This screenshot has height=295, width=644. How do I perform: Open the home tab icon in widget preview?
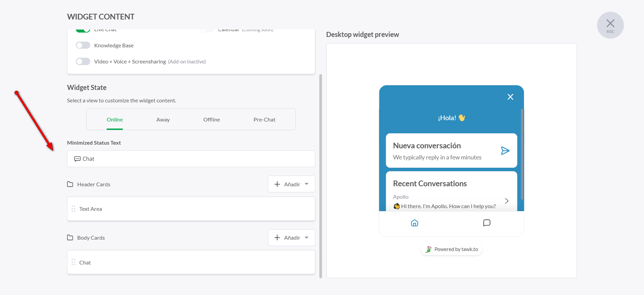pos(415,223)
